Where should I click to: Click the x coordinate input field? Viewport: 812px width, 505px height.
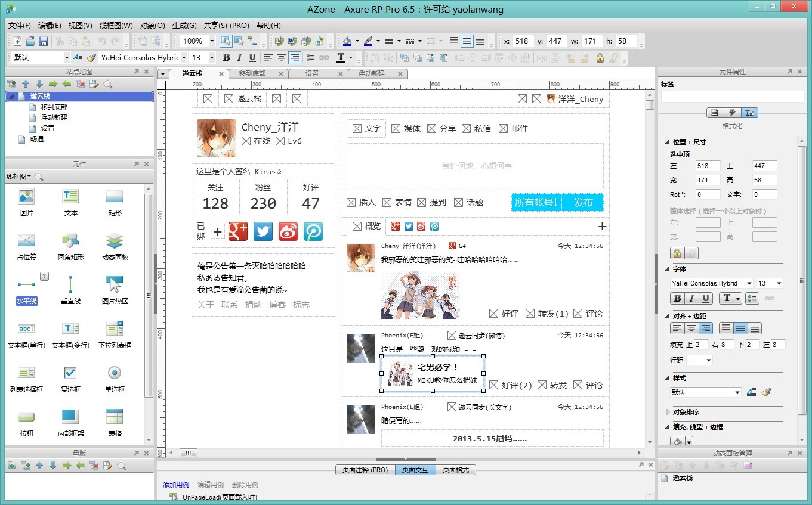523,41
